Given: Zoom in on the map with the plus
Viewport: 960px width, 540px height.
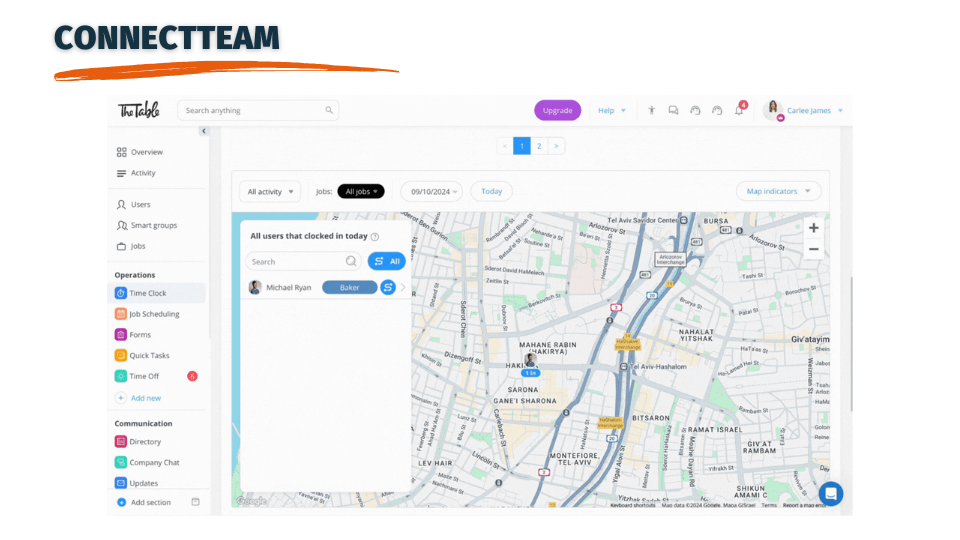Looking at the screenshot, I should (813, 228).
